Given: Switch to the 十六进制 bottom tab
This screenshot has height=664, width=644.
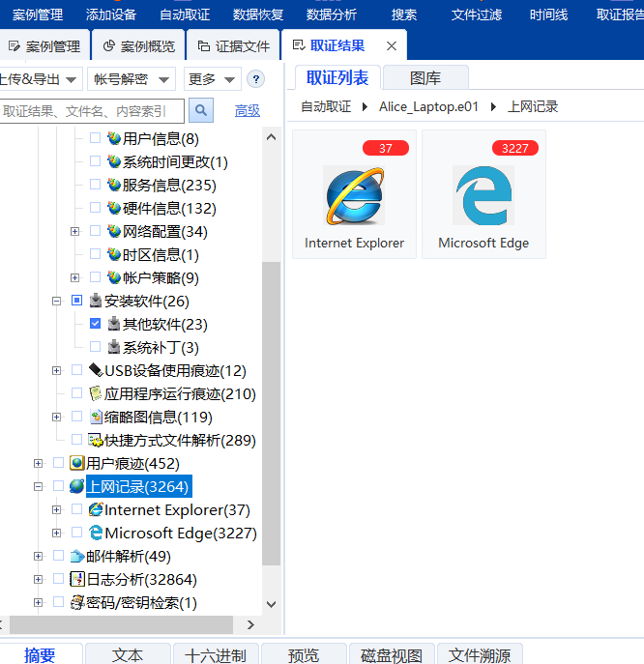Looking at the screenshot, I should (216, 654).
